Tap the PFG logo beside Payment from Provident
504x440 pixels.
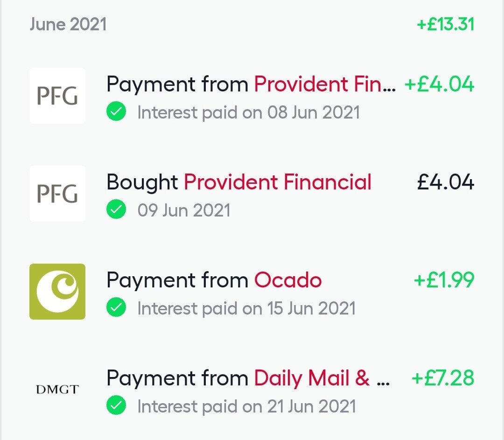coord(57,96)
